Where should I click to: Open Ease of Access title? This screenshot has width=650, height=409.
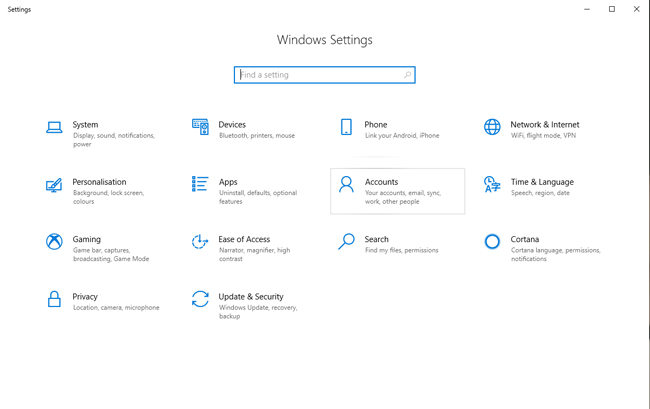[244, 239]
